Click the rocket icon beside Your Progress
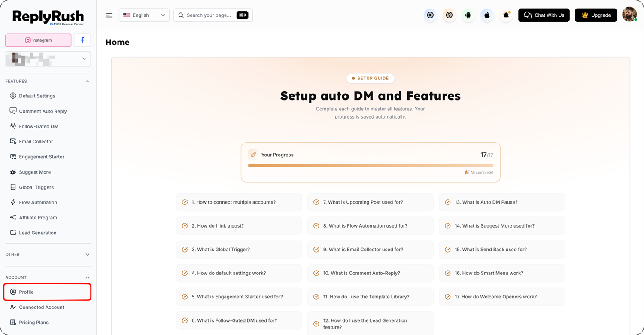Screen dimensions: 644x335 pos(253,155)
